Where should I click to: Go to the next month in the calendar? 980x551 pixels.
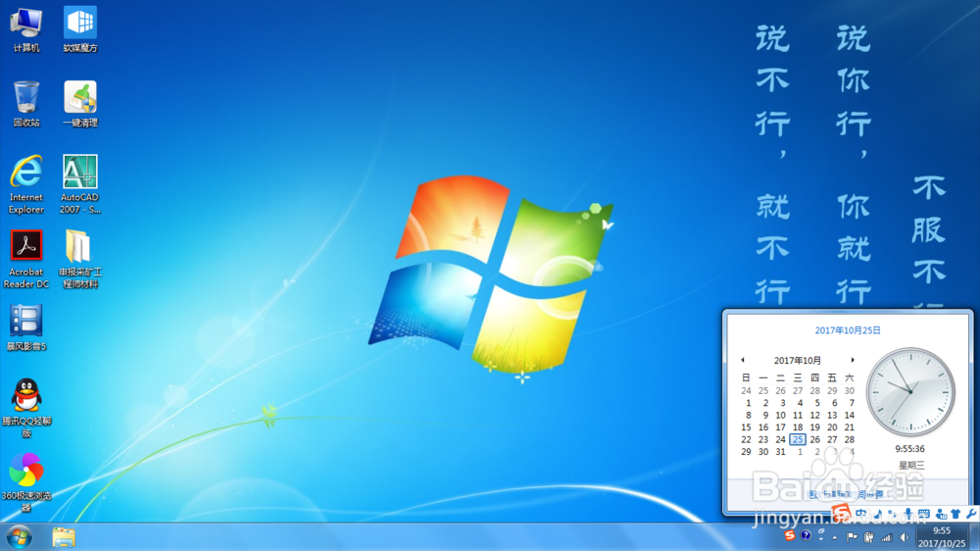[x=853, y=360]
